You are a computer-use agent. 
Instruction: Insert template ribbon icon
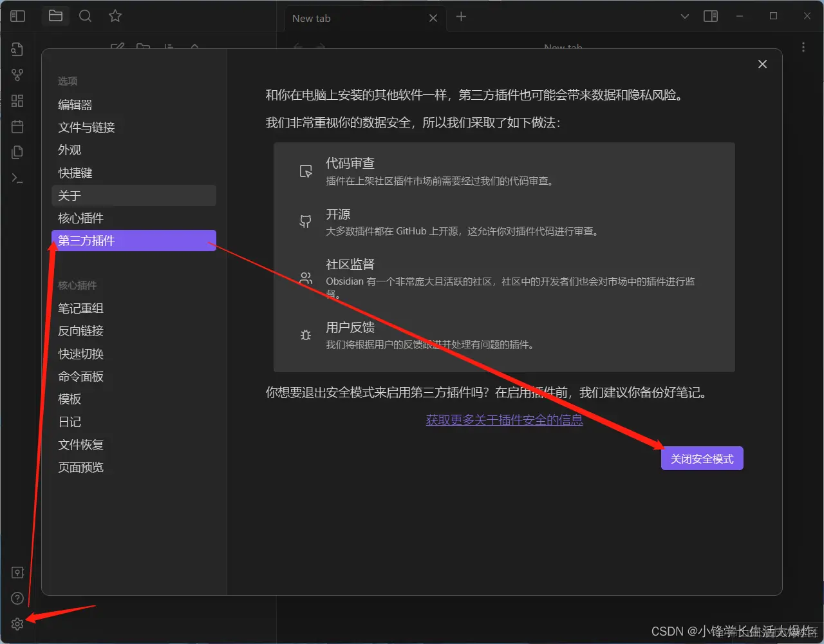17,152
